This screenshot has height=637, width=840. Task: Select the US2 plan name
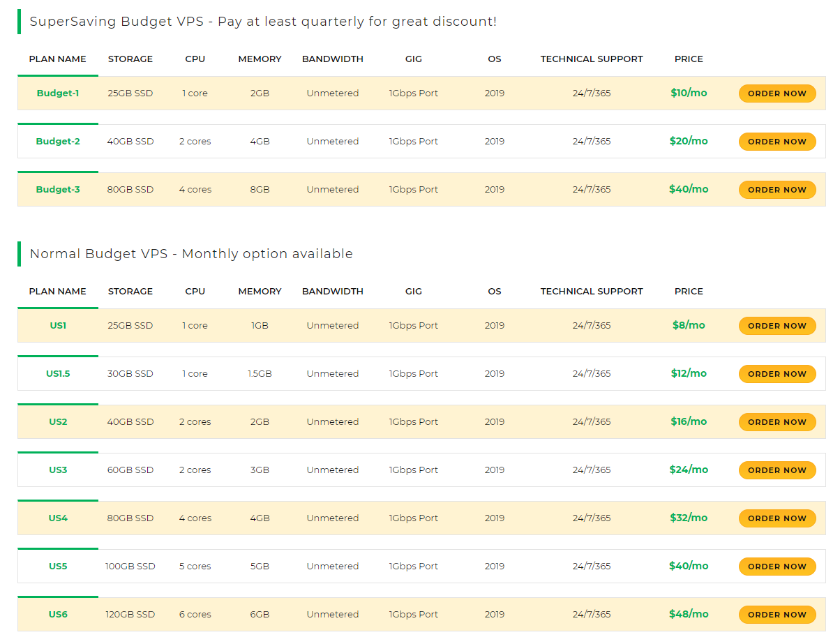(x=58, y=421)
